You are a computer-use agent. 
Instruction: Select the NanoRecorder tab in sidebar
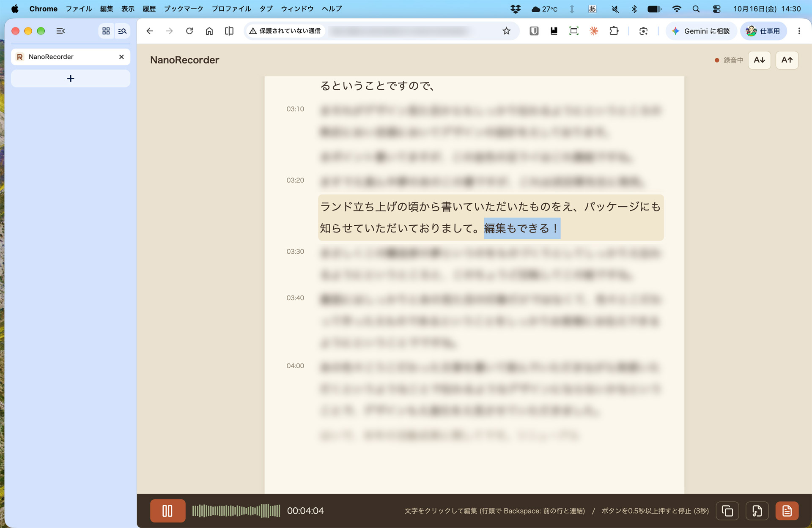71,57
